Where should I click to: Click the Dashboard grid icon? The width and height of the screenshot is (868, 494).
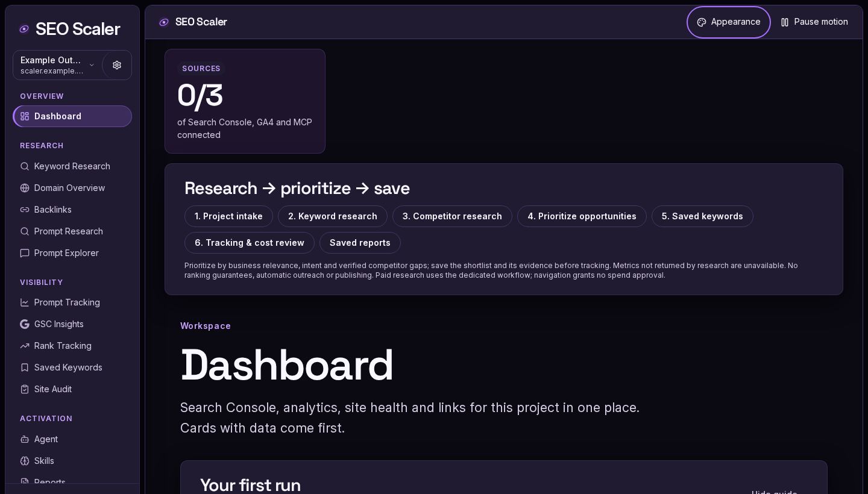pyautogui.click(x=25, y=116)
